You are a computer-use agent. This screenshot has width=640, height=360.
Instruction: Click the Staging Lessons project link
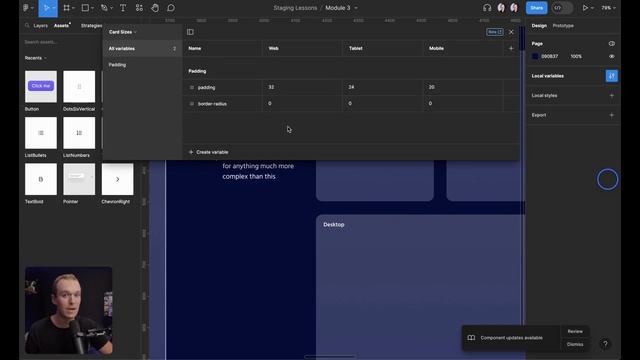pos(295,8)
